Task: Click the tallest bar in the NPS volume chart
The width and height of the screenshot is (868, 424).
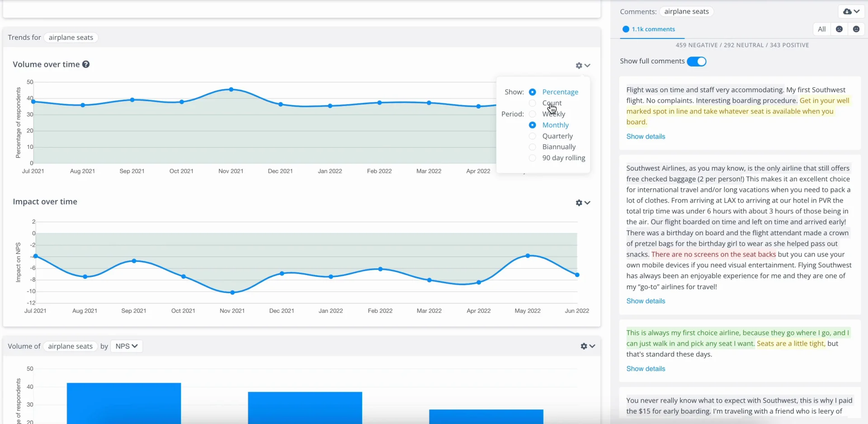Action: click(124, 404)
